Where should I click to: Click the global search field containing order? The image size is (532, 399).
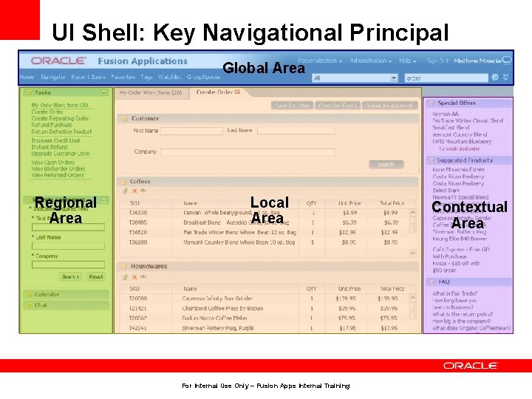446,78
